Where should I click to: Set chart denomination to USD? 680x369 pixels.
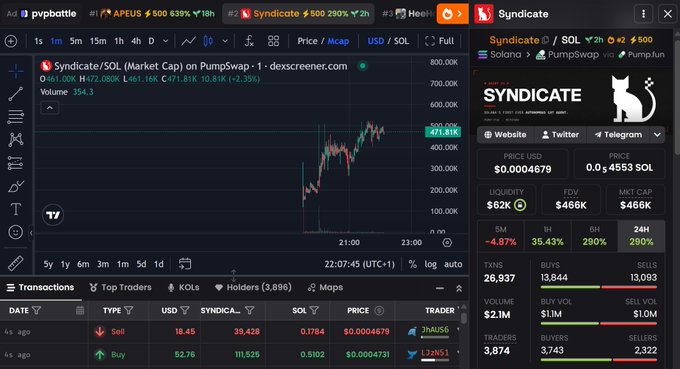pyautogui.click(x=376, y=41)
